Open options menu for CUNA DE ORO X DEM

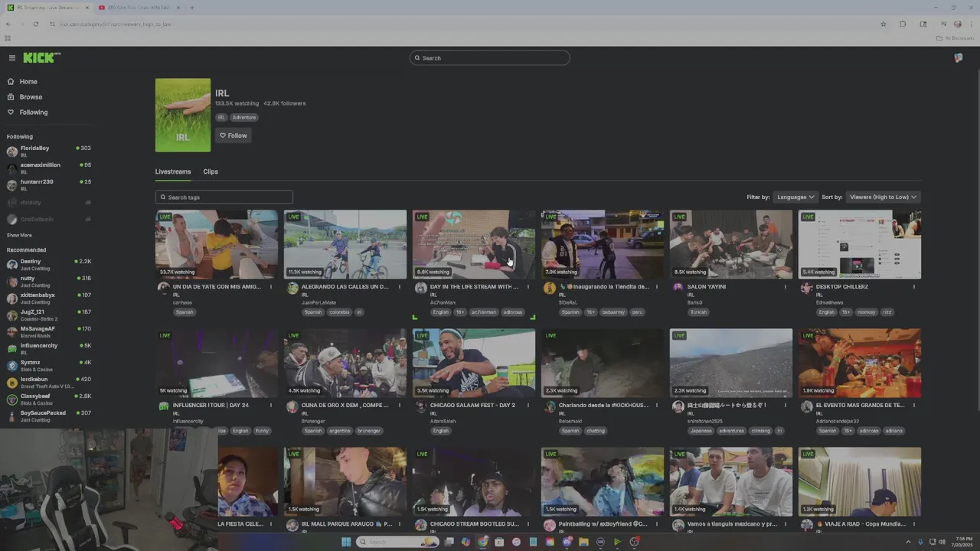click(x=400, y=406)
